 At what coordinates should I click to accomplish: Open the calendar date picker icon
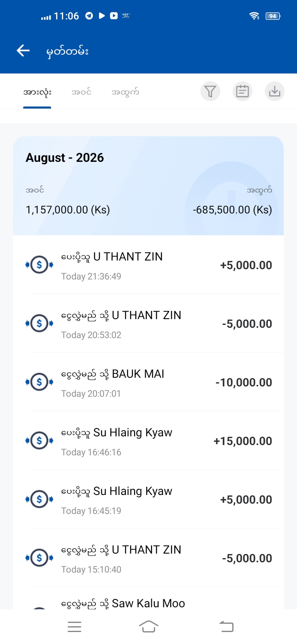click(243, 91)
